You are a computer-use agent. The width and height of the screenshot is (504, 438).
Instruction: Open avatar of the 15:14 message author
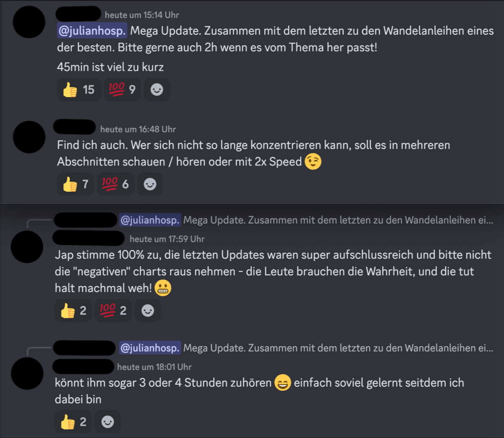click(29, 22)
